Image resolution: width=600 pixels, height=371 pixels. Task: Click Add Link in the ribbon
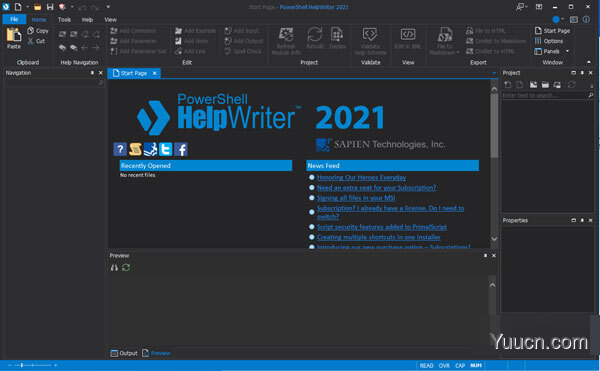tap(190, 51)
